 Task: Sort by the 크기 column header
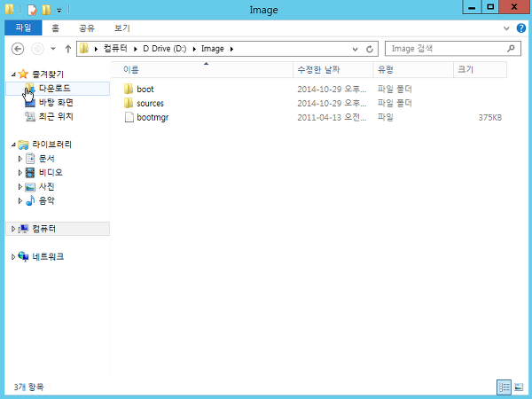480,69
